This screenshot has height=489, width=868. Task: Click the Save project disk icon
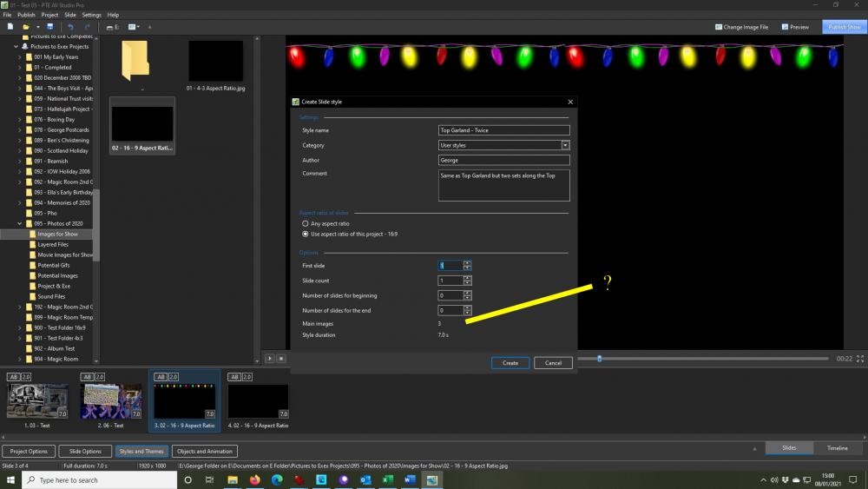[x=50, y=27]
